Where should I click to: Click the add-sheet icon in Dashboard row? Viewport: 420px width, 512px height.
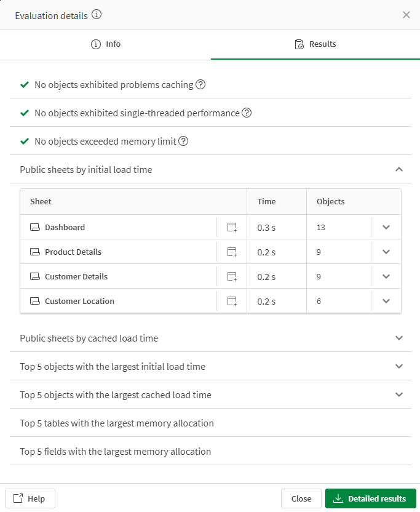pyautogui.click(x=232, y=228)
